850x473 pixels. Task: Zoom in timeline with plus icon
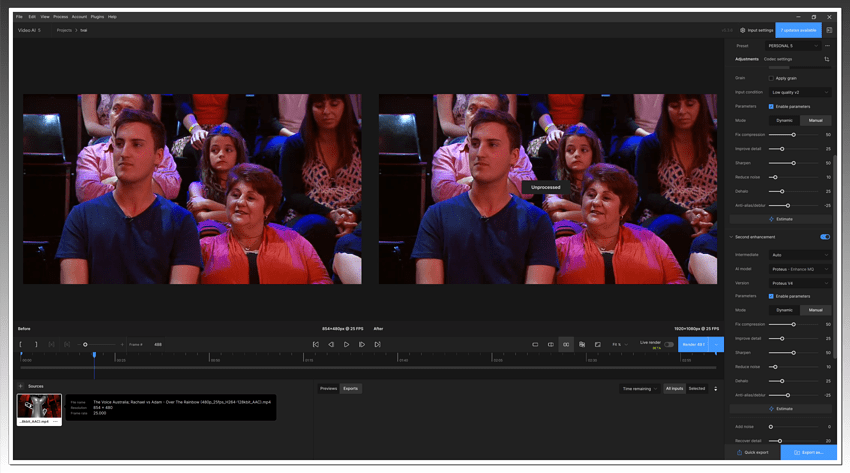click(x=122, y=345)
